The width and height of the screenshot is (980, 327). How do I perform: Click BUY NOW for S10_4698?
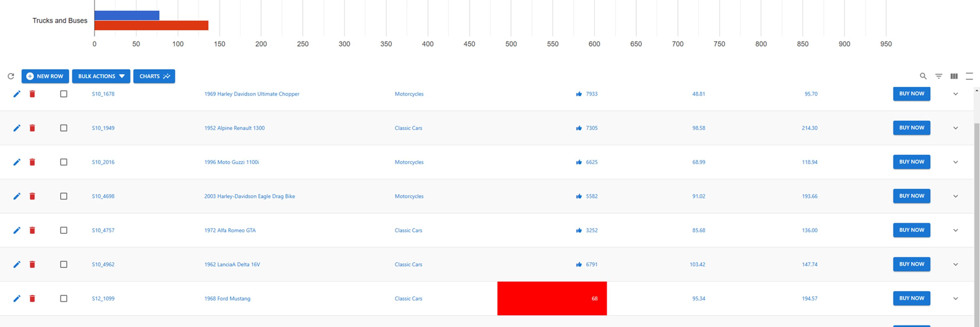point(911,196)
